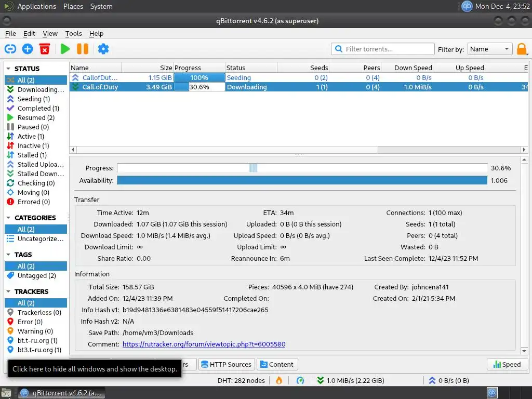This screenshot has height=399, width=532.
Task: Select Seeding (1) status filter
Action: (36, 99)
